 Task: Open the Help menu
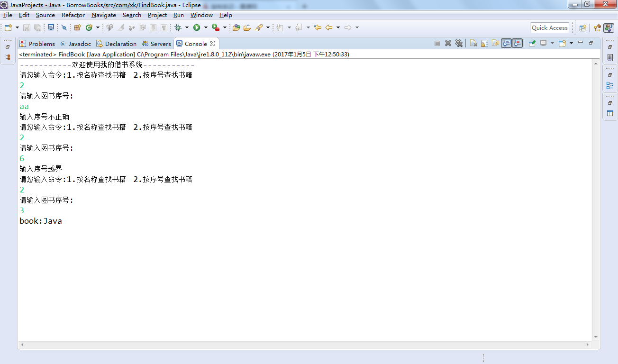226,15
